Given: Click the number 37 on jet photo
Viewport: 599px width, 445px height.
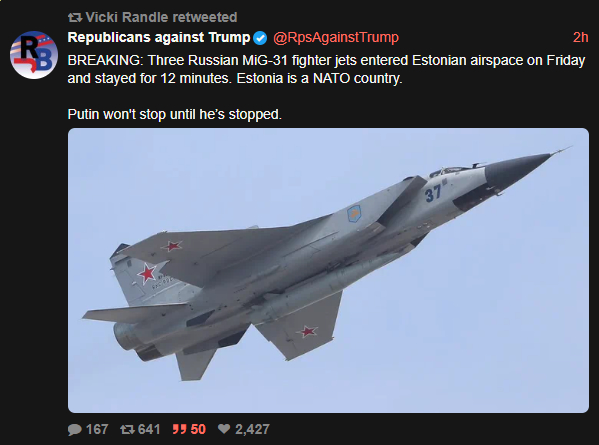Looking at the screenshot, I should pyautogui.click(x=433, y=194).
